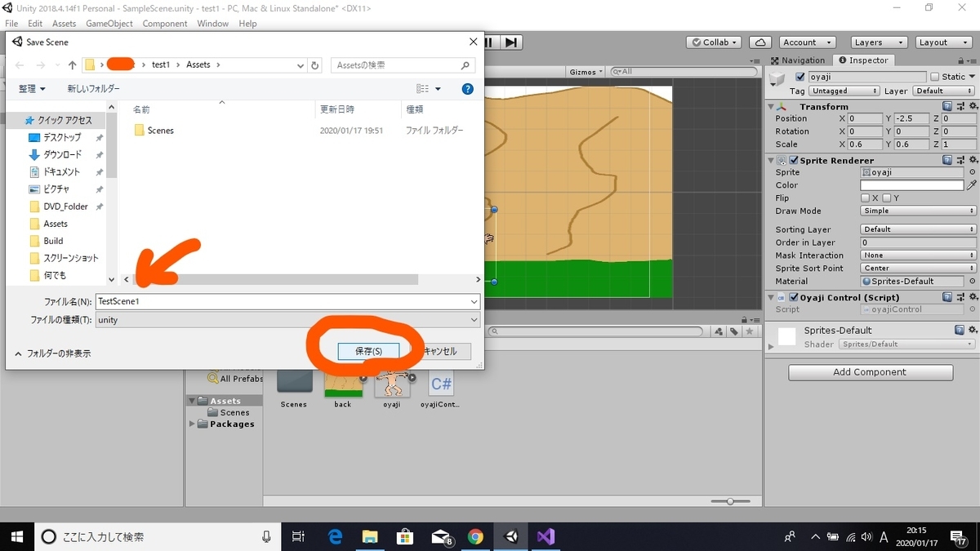Select the oyaji sprite asset thumbnail
980x551 pixels.
tap(392, 384)
